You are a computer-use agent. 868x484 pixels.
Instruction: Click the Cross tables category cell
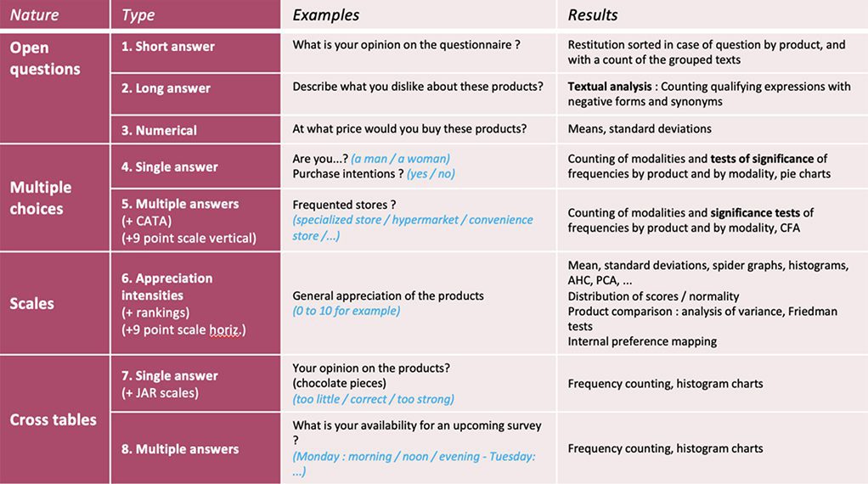coord(54,419)
